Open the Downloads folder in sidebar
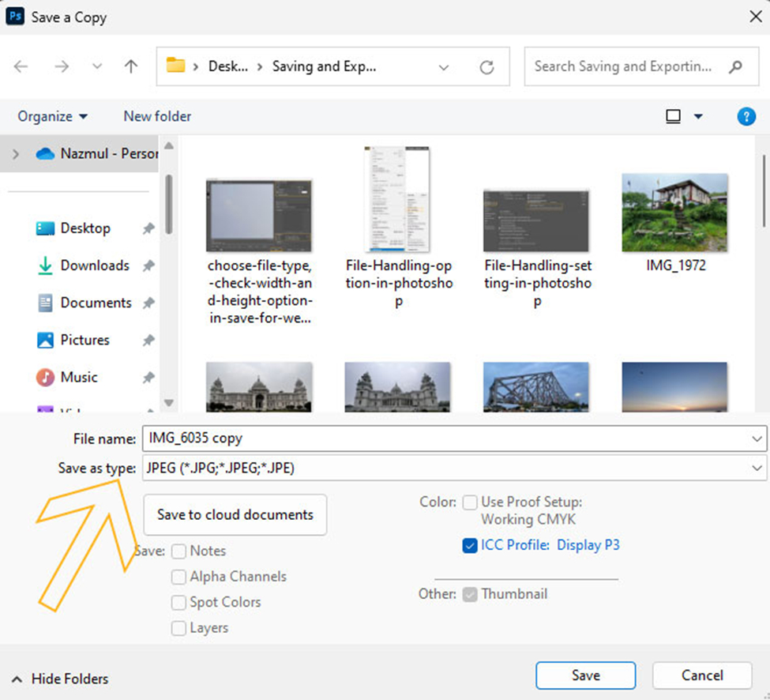This screenshot has height=700, width=770. click(x=94, y=265)
